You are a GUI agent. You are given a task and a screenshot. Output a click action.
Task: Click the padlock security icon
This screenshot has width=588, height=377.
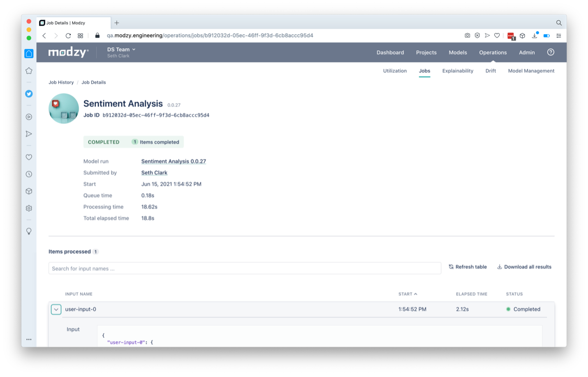[97, 35]
